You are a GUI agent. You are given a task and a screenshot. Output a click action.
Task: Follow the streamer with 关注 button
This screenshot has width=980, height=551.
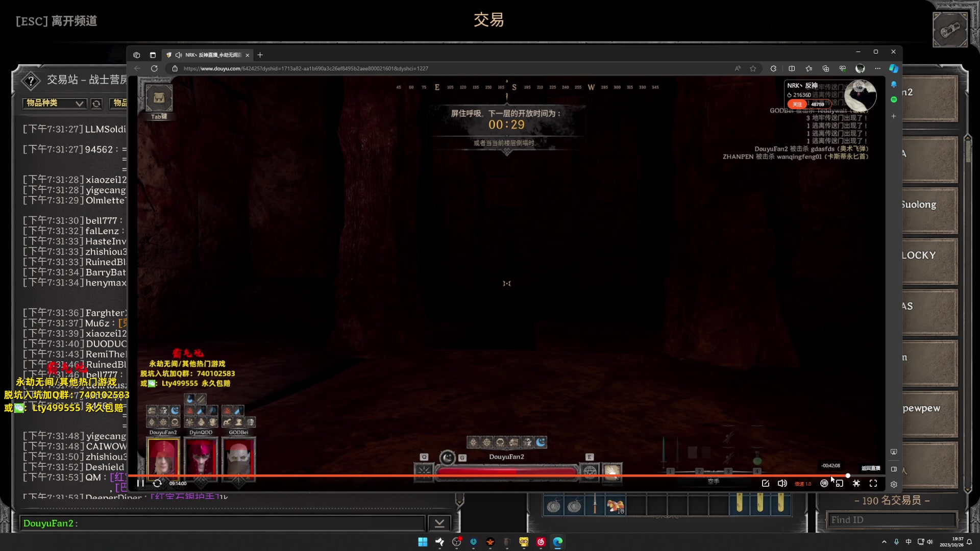pyautogui.click(x=797, y=104)
